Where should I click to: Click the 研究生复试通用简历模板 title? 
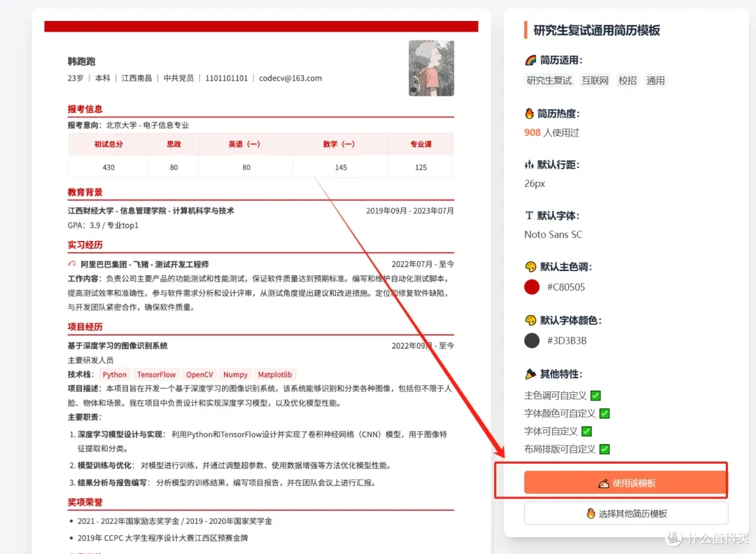click(596, 30)
